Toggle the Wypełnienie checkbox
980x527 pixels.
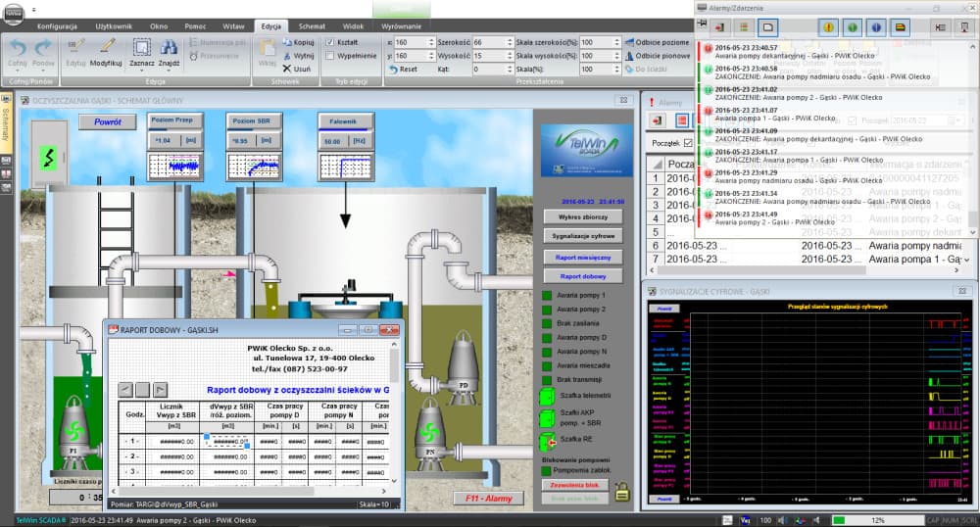(330, 56)
